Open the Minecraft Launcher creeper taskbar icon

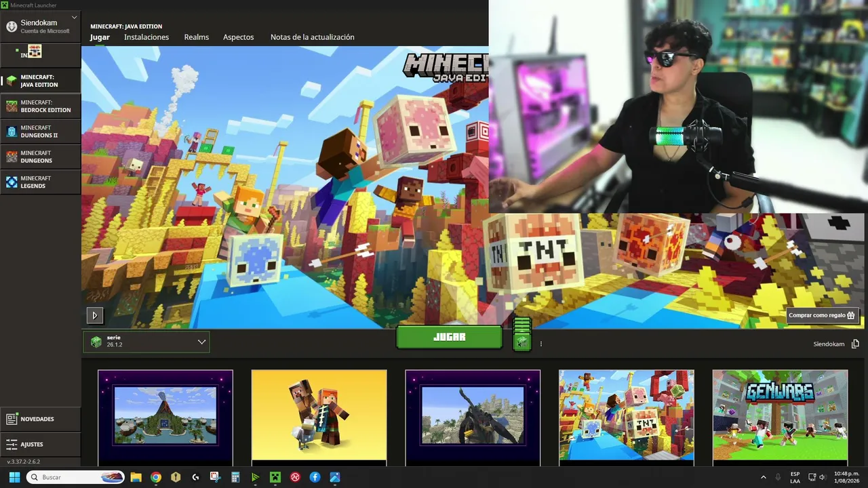(275, 477)
